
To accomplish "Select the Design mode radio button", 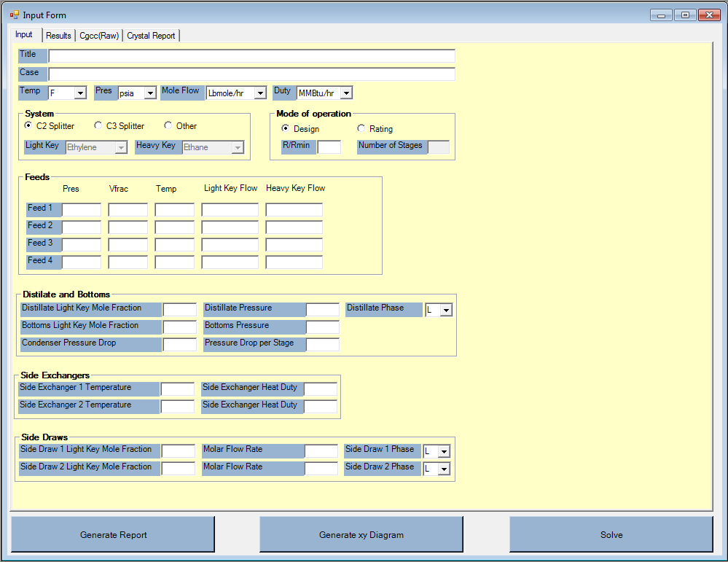I will [x=286, y=129].
